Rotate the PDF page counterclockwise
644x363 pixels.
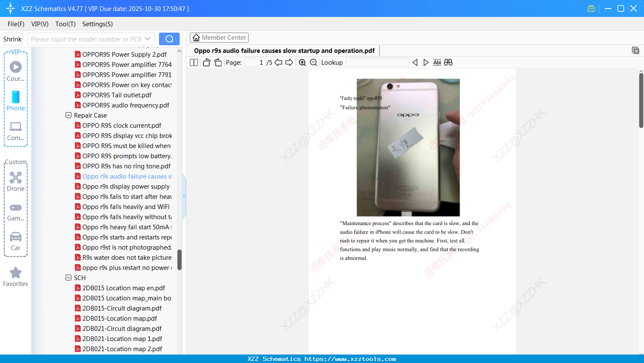tap(206, 62)
